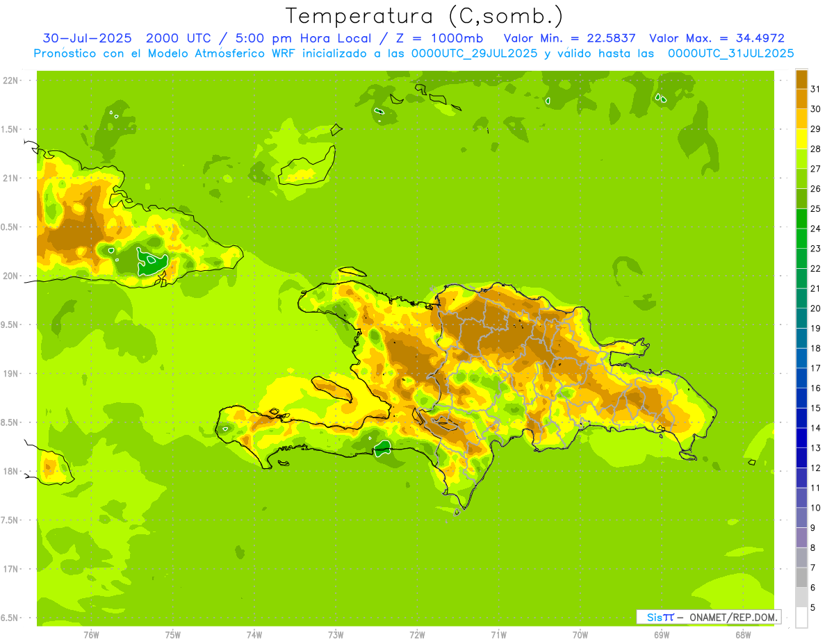Click the title "Temperatura (C,somb.)"

(x=424, y=16)
